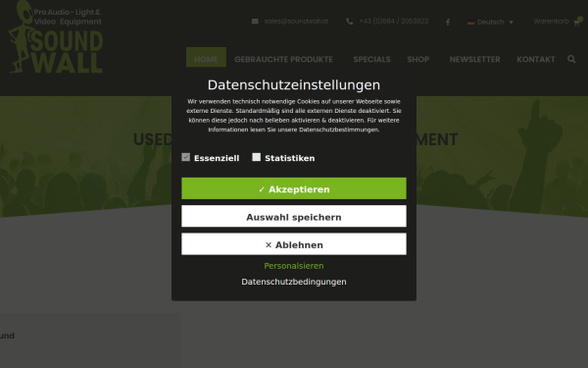Open the Facebook icon link
Screen dimensions: 588x368
(x=448, y=23)
